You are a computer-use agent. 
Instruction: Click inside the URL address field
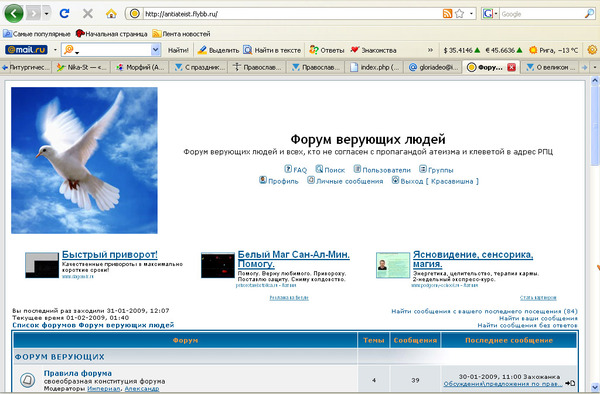coord(291,14)
